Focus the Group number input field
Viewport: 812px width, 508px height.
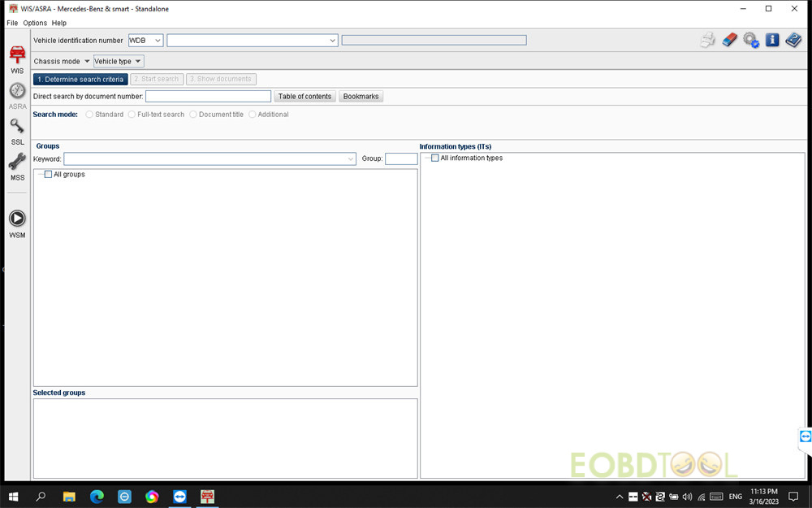click(x=401, y=158)
